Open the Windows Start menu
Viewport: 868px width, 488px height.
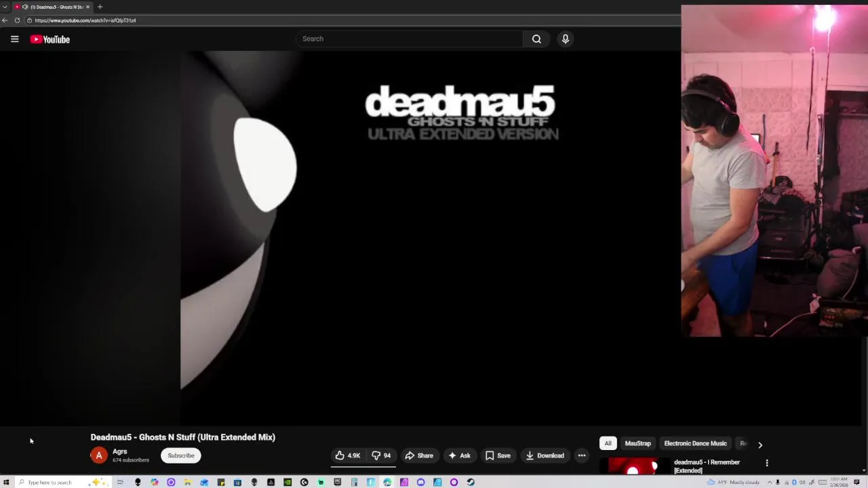[6, 482]
